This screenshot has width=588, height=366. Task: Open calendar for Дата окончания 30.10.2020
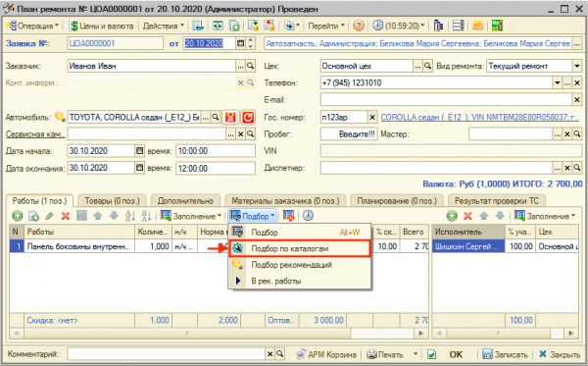tap(139, 168)
